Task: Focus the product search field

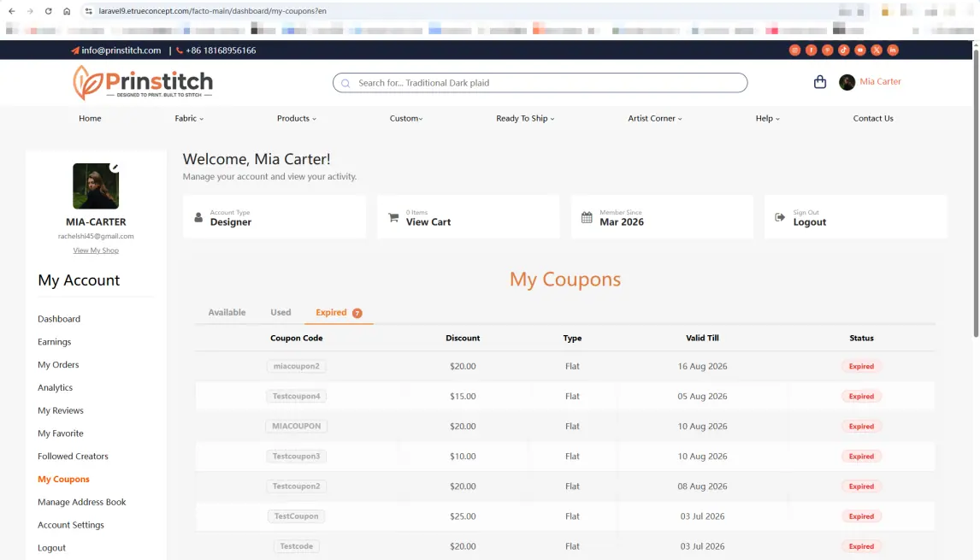Action: pos(540,83)
